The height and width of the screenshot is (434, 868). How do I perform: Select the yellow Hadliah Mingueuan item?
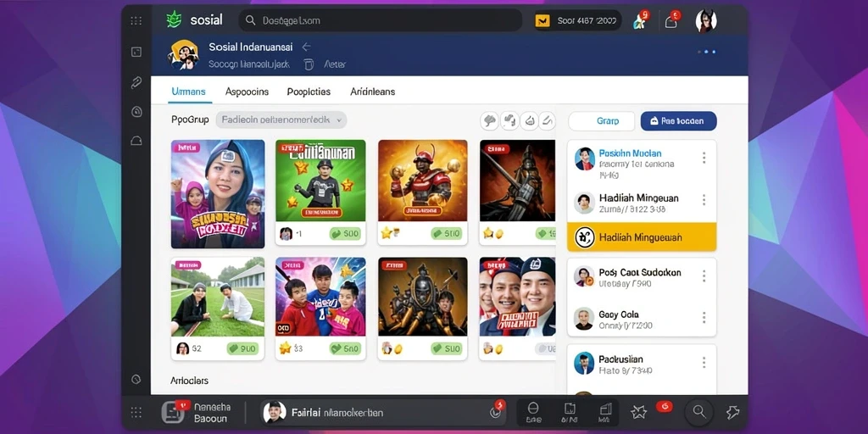pos(642,237)
